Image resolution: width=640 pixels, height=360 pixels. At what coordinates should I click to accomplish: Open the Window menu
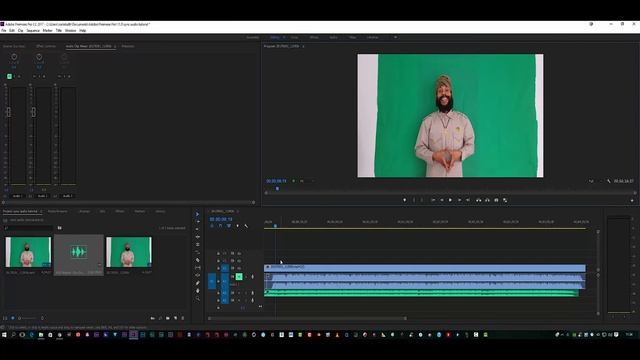(71, 31)
